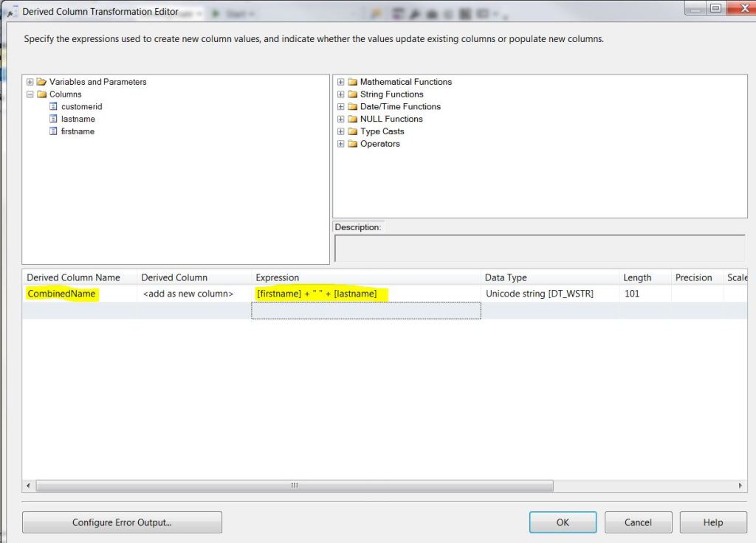The height and width of the screenshot is (543, 756).
Task: Click the Data Type column header
Action: 550,277
